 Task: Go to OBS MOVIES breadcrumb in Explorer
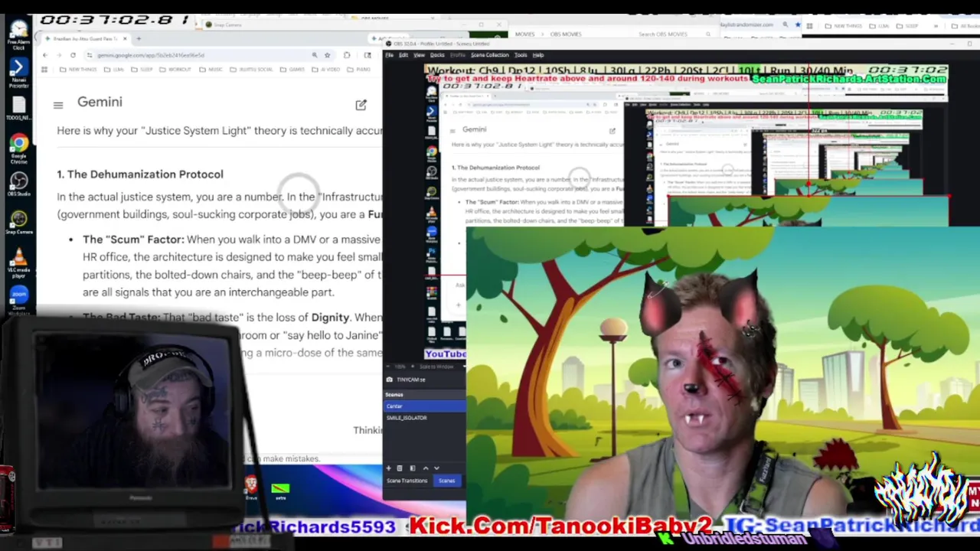pos(567,34)
